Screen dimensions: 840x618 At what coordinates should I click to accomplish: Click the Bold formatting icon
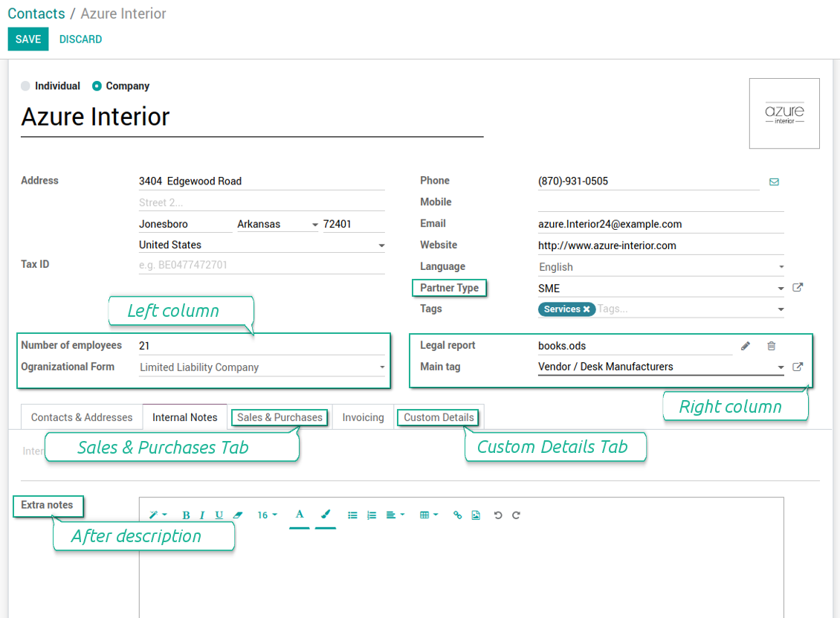[x=186, y=515]
